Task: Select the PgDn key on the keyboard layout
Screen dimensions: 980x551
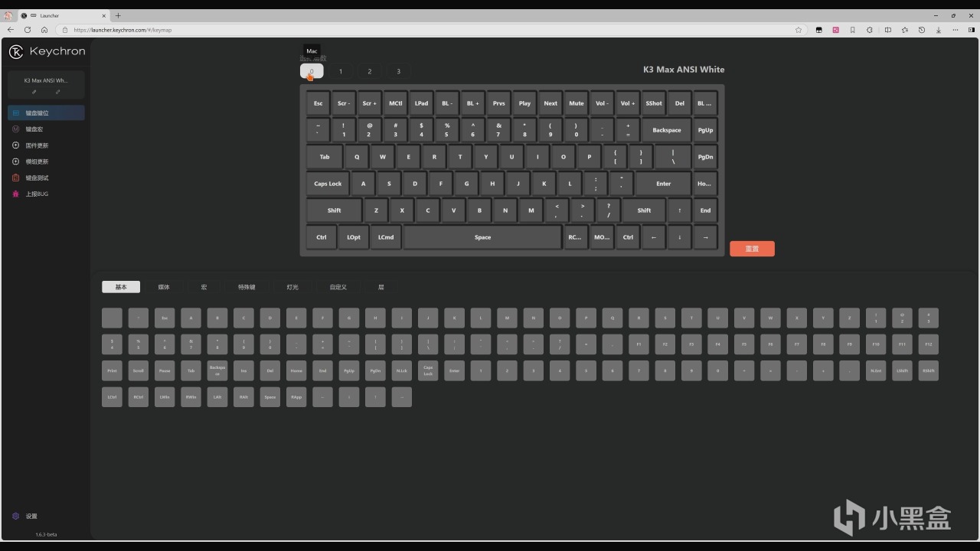Action: click(x=705, y=157)
